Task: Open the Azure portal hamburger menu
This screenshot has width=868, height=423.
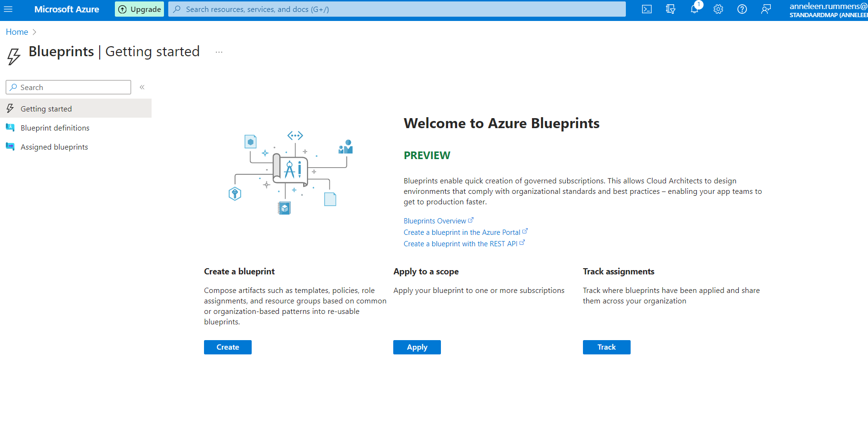Action: (8, 9)
